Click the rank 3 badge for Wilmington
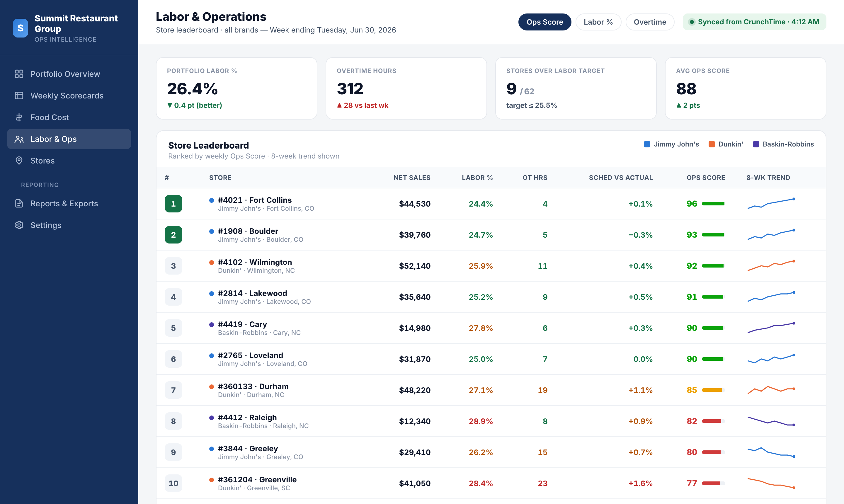The width and height of the screenshot is (844, 504). (x=173, y=266)
